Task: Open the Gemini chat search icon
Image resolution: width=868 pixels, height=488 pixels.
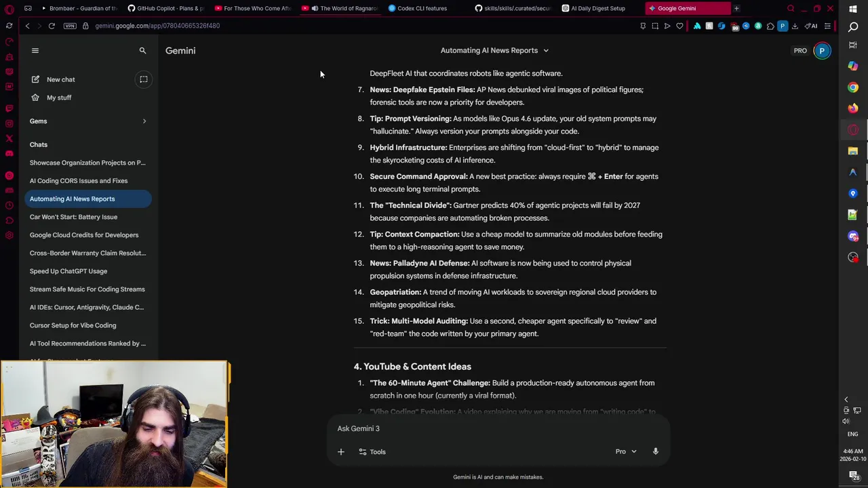Action: coord(142,51)
